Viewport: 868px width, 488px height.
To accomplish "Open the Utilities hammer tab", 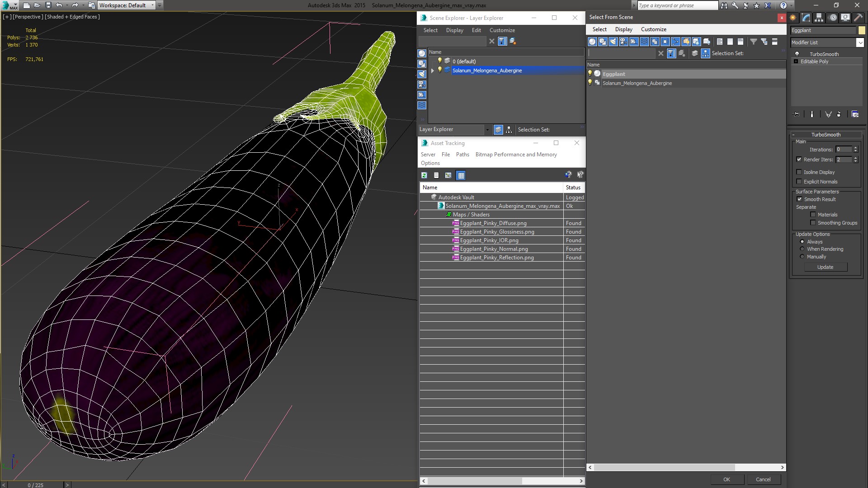I will point(858,18).
